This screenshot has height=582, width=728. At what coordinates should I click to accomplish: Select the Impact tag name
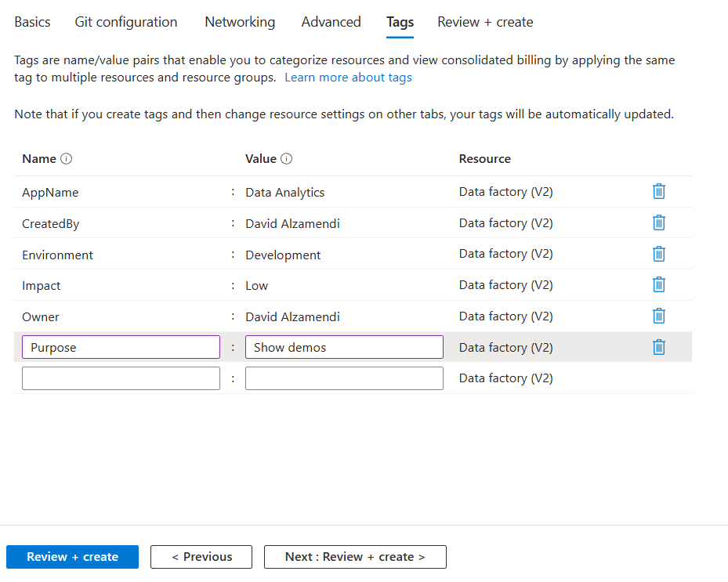42,285
